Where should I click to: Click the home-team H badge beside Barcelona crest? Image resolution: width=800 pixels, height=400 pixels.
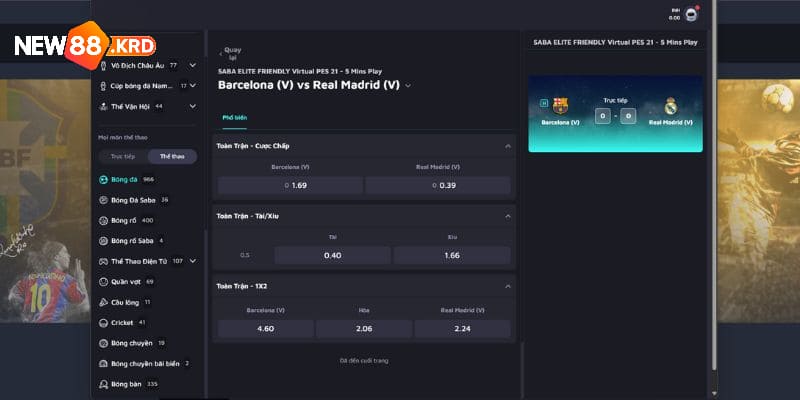point(544,103)
